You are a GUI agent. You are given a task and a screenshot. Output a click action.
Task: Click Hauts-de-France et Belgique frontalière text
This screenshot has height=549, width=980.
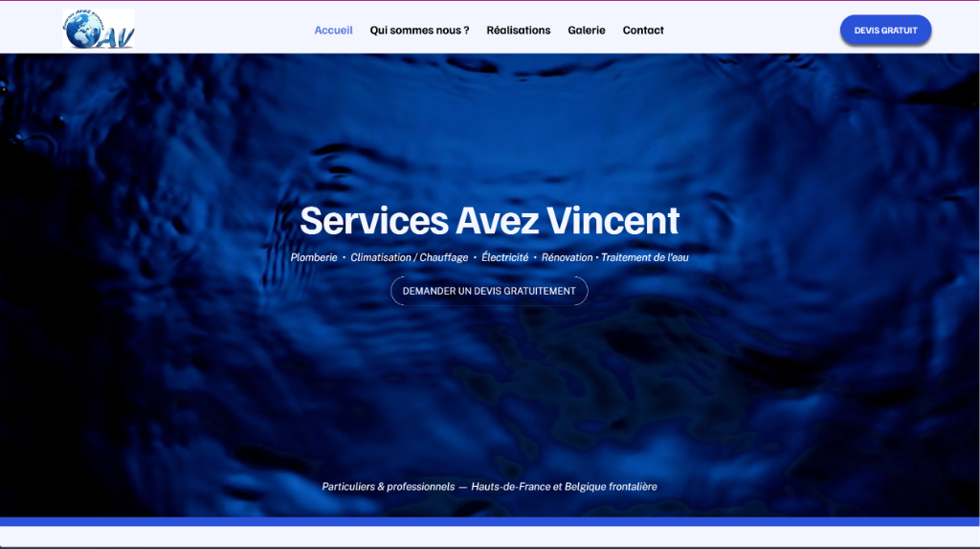pyautogui.click(x=565, y=487)
